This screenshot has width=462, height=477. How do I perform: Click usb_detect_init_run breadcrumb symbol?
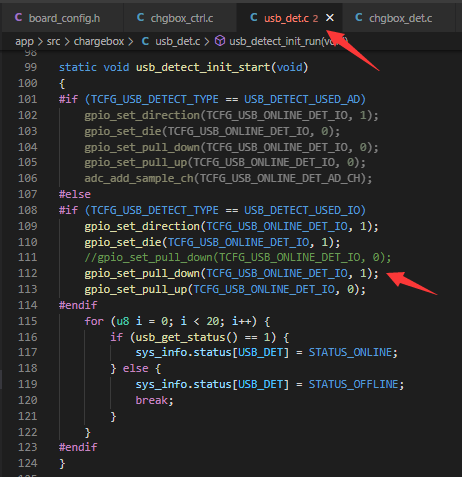[x=289, y=41]
